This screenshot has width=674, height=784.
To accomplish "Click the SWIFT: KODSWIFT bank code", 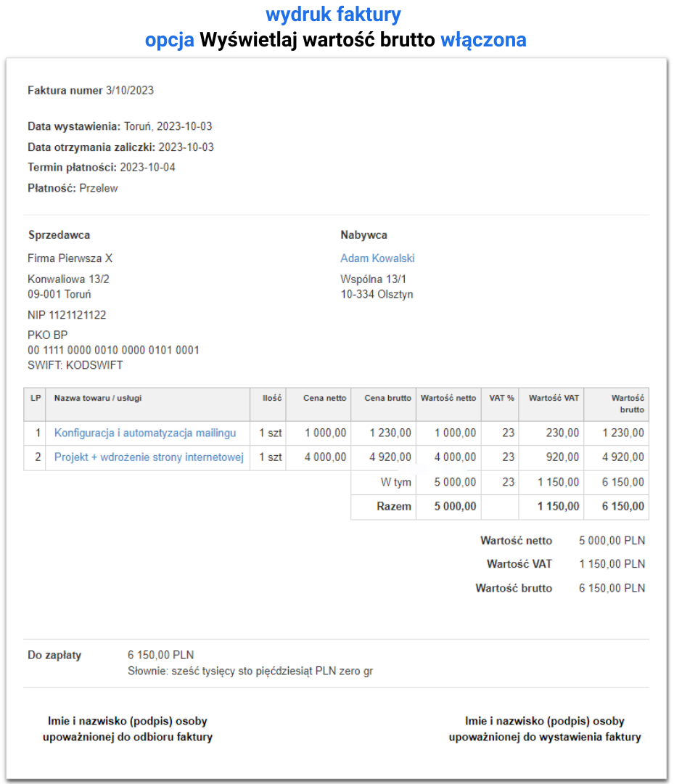I will click(x=75, y=365).
